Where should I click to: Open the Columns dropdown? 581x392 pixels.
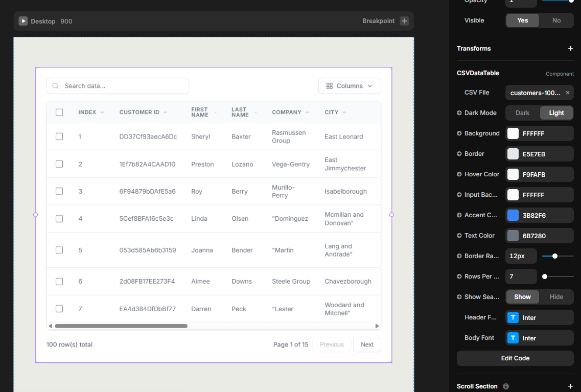point(350,86)
